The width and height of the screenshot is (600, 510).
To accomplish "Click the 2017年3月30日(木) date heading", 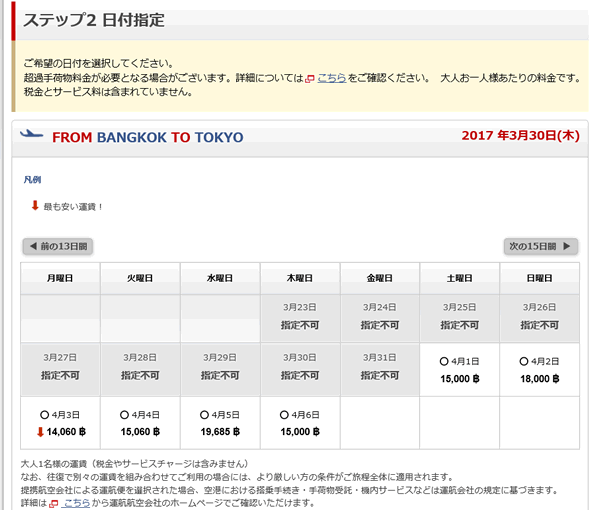I will pyautogui.click(x=519, y=136).
